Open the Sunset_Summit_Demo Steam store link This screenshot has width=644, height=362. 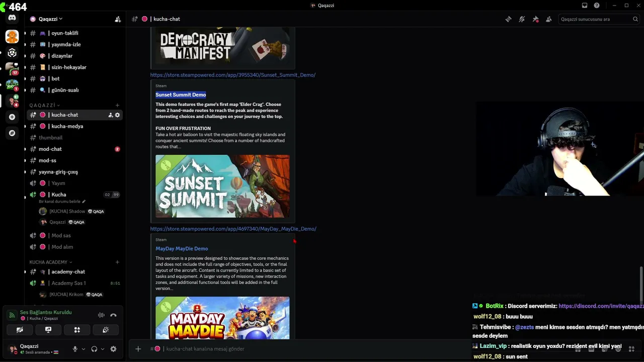coord(233,75)
